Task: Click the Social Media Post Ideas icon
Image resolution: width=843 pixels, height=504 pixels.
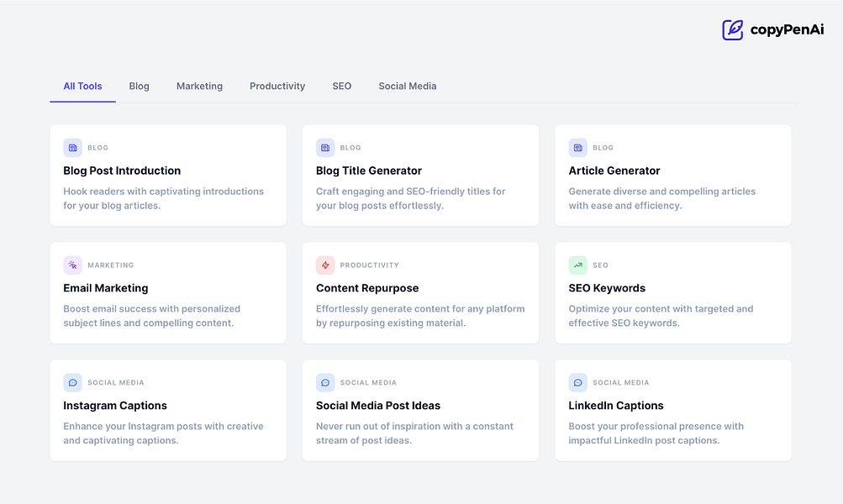Action: click(325, 383)
